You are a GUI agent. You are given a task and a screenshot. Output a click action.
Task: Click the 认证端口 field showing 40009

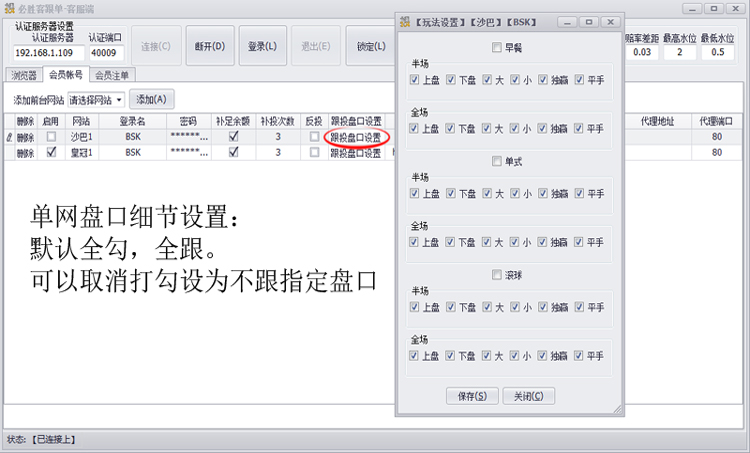point(107,53)
